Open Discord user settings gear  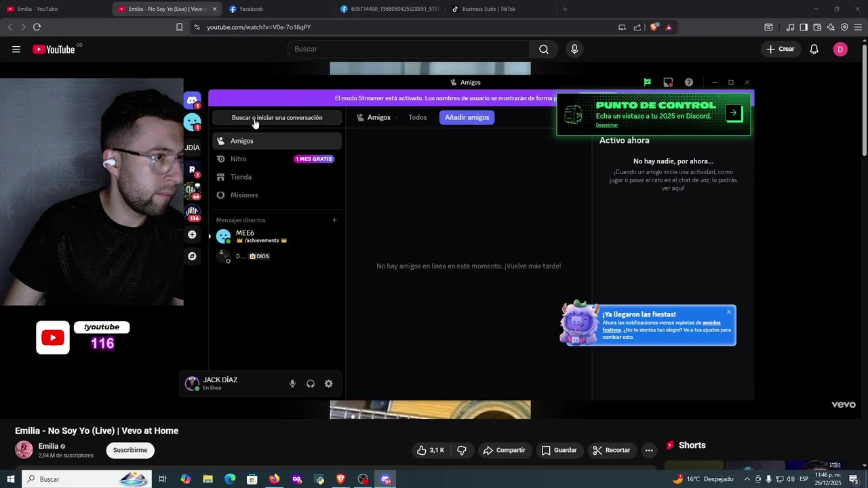click(329, 384)
